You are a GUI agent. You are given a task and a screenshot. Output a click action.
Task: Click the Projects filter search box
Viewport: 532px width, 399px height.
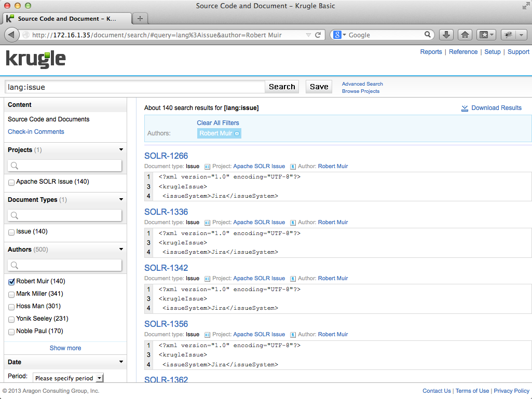(x=64, y=166)
